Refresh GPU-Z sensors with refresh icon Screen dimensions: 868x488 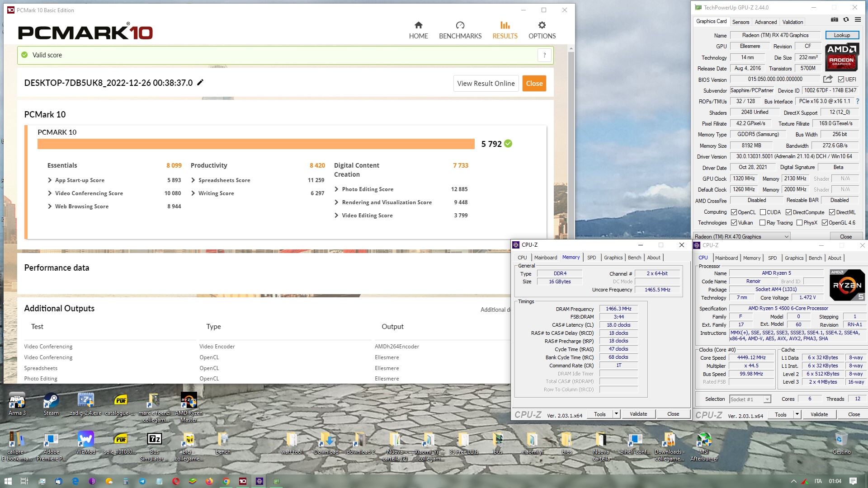coord(846,19)
